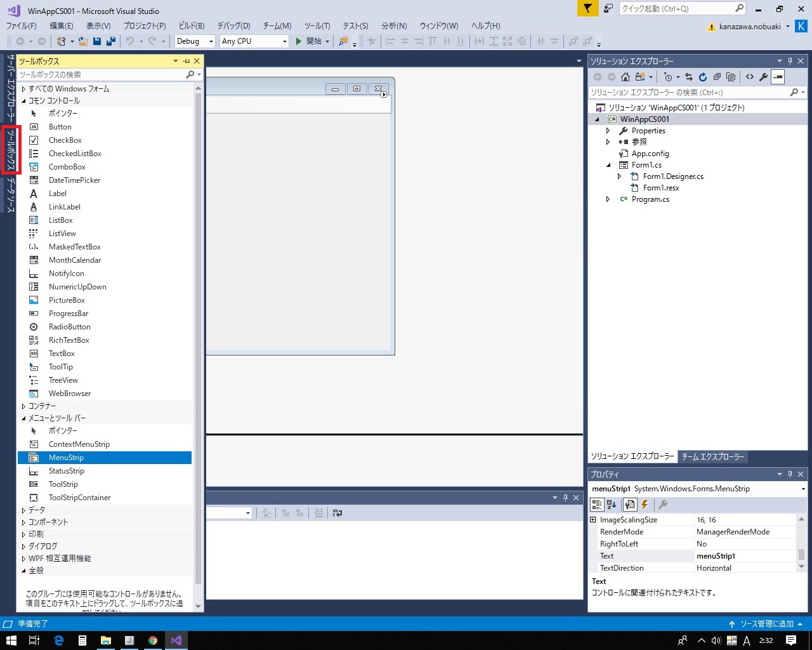This screenshot has height=650, width=812.
Task: Click View Code icon in Solution Explorer
Action: (750, 77)
